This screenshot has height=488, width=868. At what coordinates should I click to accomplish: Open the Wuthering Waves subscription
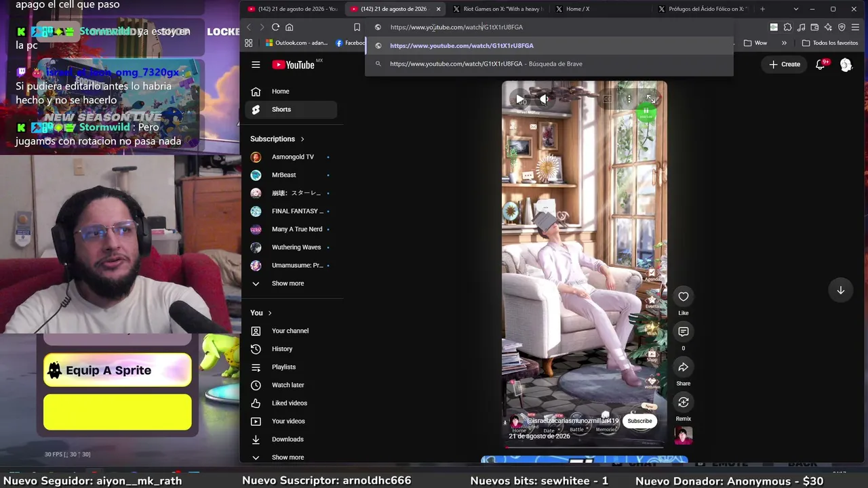tap(290, 247)
